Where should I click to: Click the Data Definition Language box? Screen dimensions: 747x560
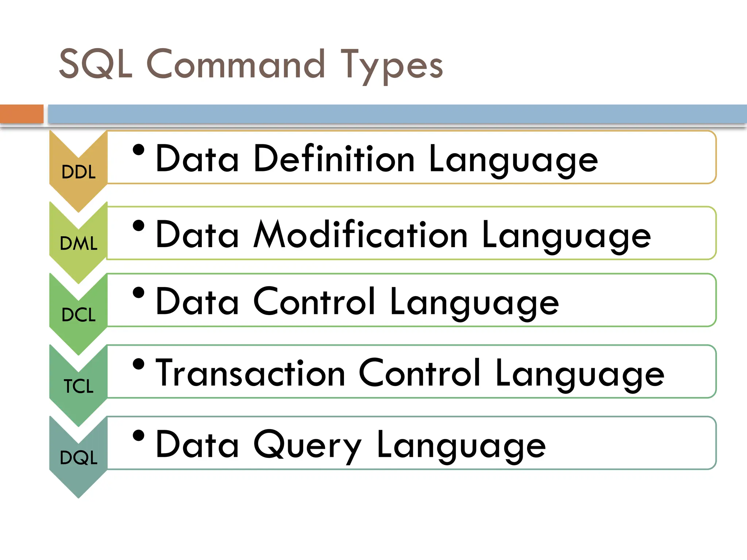(x=411, y=157)
